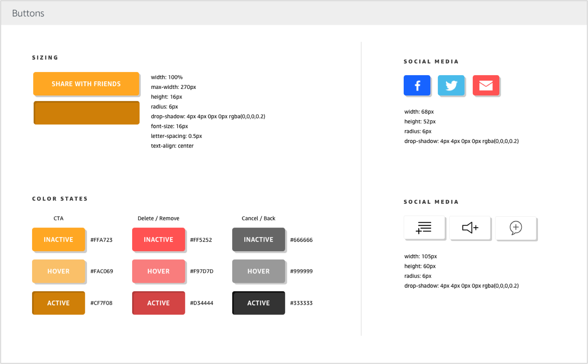
Task: Click the light orange CTA Hover button
Action: coord(58,271)
